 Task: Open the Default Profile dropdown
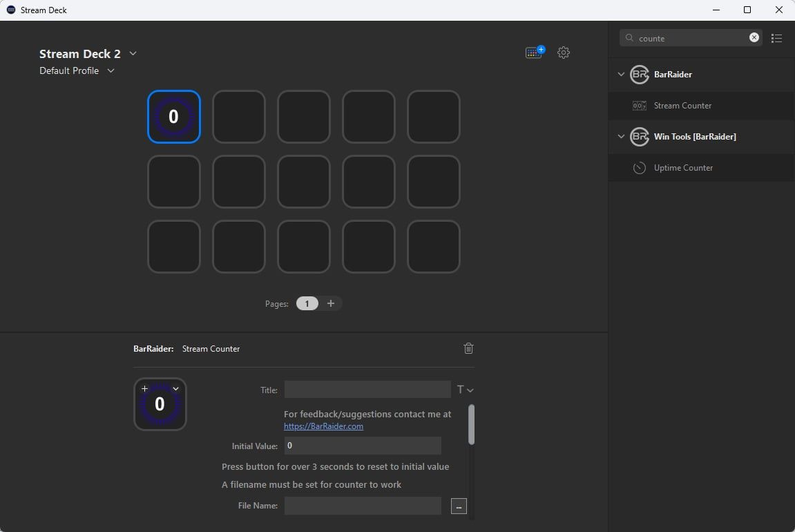(111, 70)
